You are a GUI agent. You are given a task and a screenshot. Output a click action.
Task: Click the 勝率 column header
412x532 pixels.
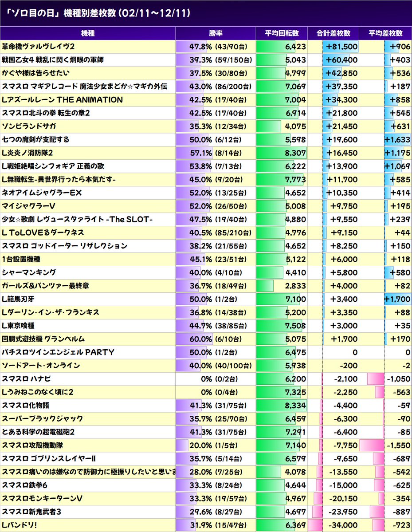216,33
